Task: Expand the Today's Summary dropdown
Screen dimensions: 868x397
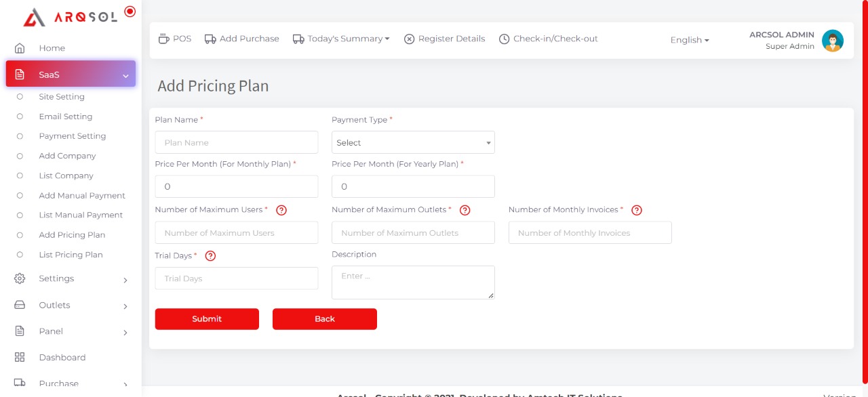Action: (341, 39)
